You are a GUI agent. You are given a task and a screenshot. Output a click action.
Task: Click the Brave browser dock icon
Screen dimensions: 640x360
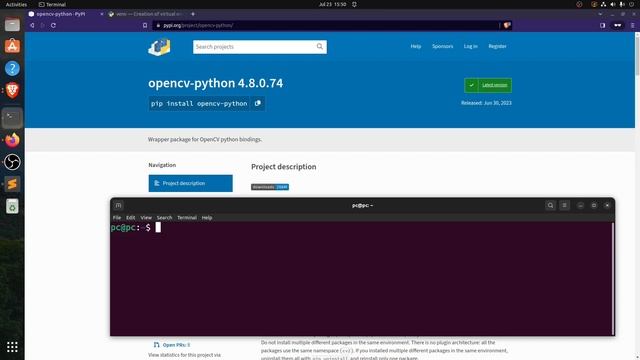[x=12, y=90]
